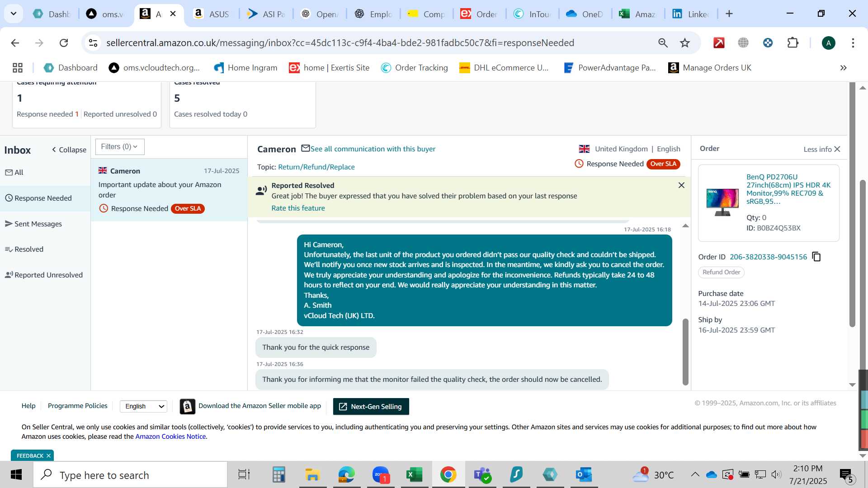This screenshot has width=868, height=488.
Task: Open Cameron's message in inbox list
Action: pyautogui.click(x=169, y=190)
